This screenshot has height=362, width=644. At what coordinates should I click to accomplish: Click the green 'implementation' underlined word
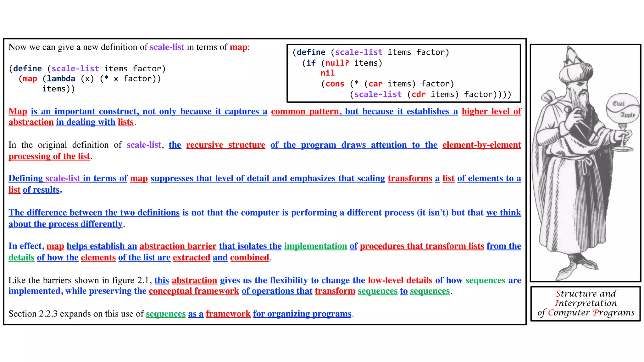pos(315,246)
